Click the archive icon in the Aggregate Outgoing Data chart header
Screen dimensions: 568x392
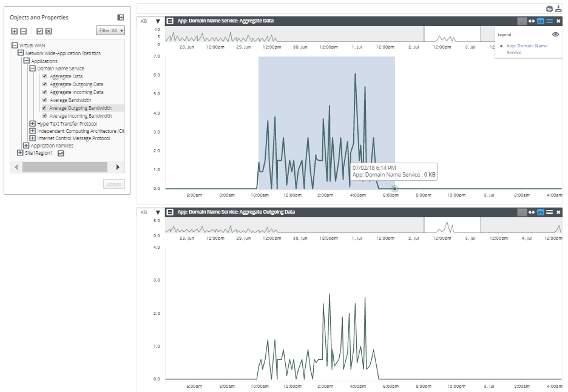[541, 212]
